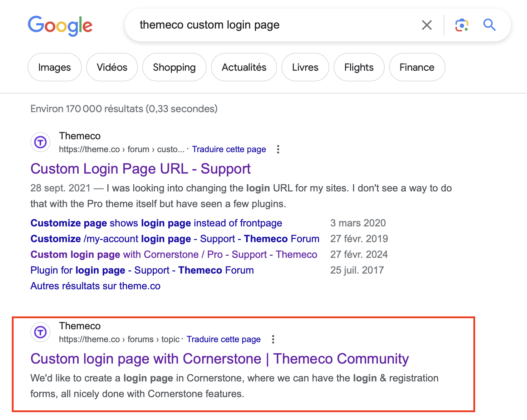
Task: Switch to the Images filter
Action: coord(54,67)
